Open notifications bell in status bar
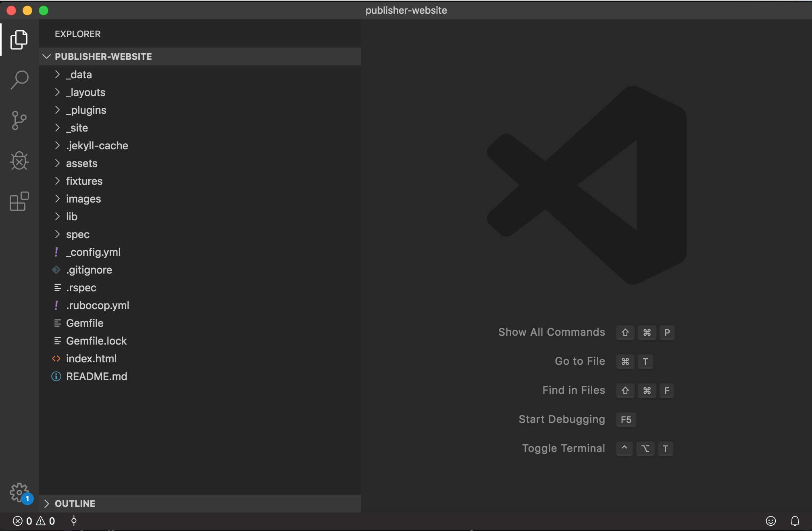The height and width of the screenshot is (531, 812). [x=795, y=521]
